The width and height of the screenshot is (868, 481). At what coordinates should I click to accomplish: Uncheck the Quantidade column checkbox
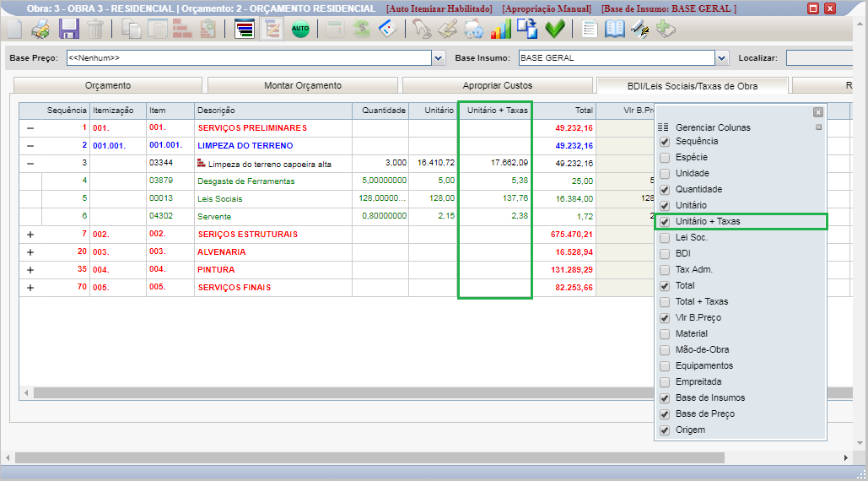pyautogui.click(x=665, y=190)
